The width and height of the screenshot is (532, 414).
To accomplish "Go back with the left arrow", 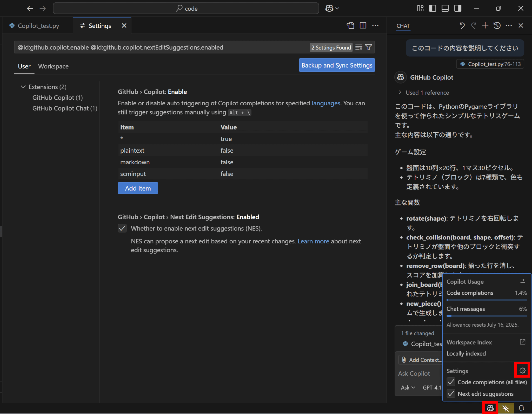I will point(30,9).
